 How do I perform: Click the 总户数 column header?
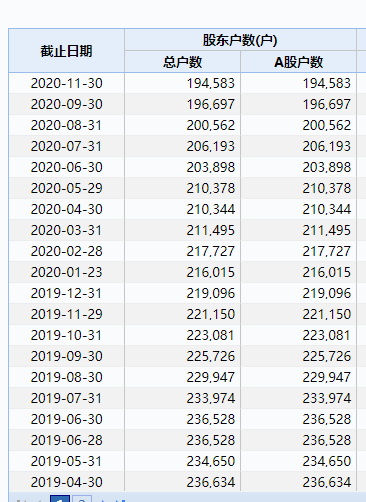tap(182, 62)
